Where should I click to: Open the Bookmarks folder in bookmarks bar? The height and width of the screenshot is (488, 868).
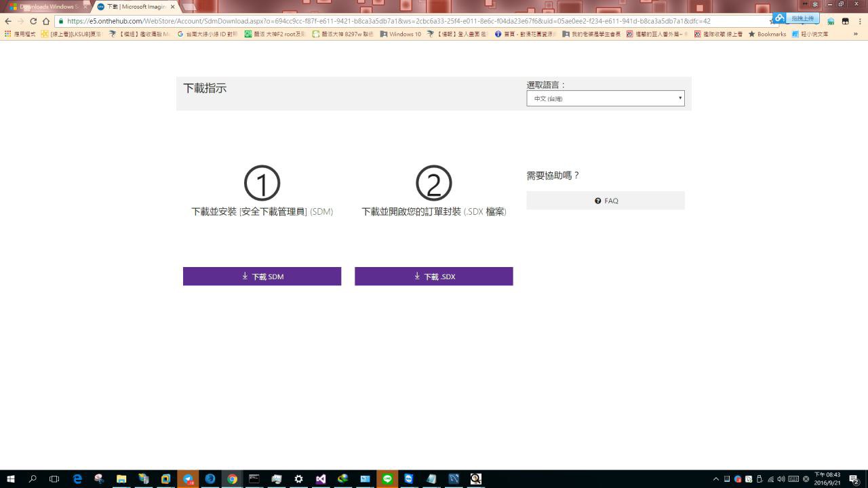767,34
